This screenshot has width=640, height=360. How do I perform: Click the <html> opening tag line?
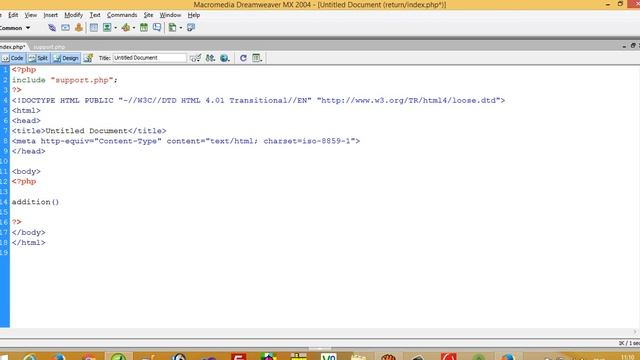point(26,111)
